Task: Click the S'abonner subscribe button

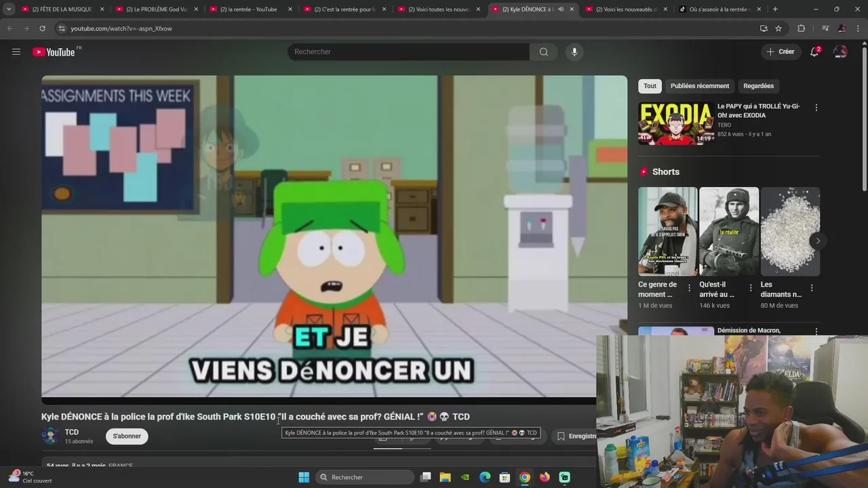Action: pos(127,436)
